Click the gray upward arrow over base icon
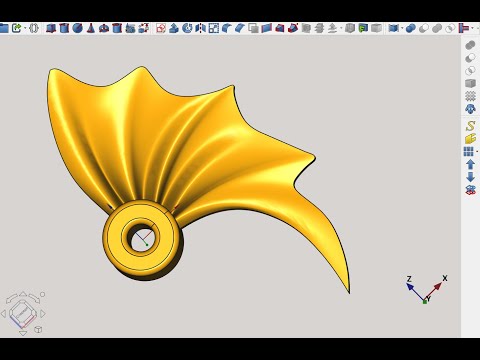The height and width of the screenshot is (360, 480). point(332,28)
